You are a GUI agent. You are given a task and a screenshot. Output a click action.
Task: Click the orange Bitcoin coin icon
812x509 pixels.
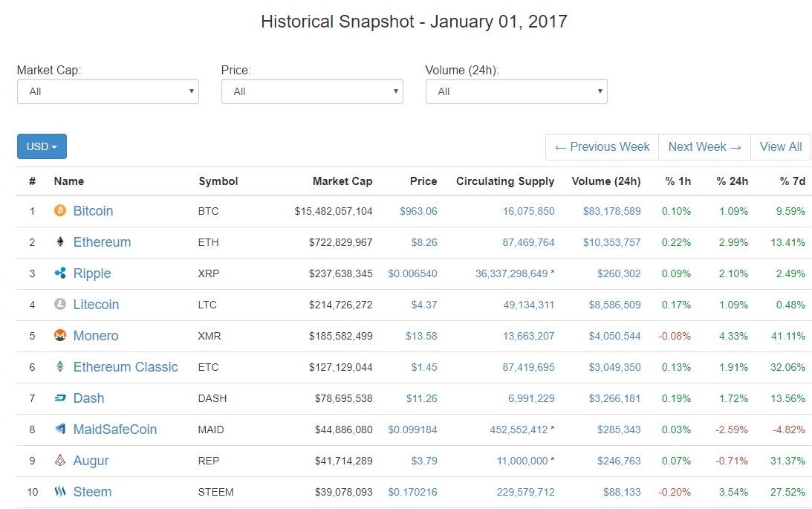tap(60, 210)
